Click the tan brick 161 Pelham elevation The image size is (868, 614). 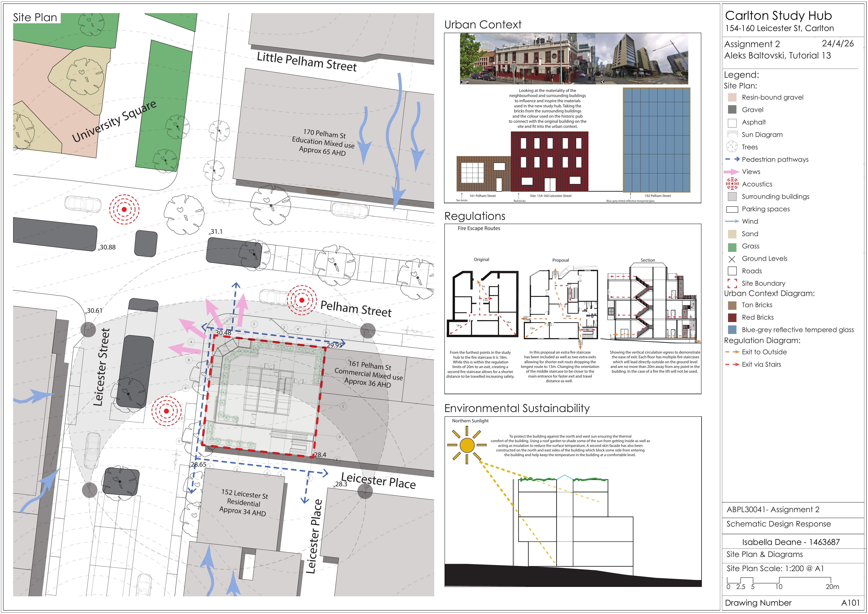(484, 174)
